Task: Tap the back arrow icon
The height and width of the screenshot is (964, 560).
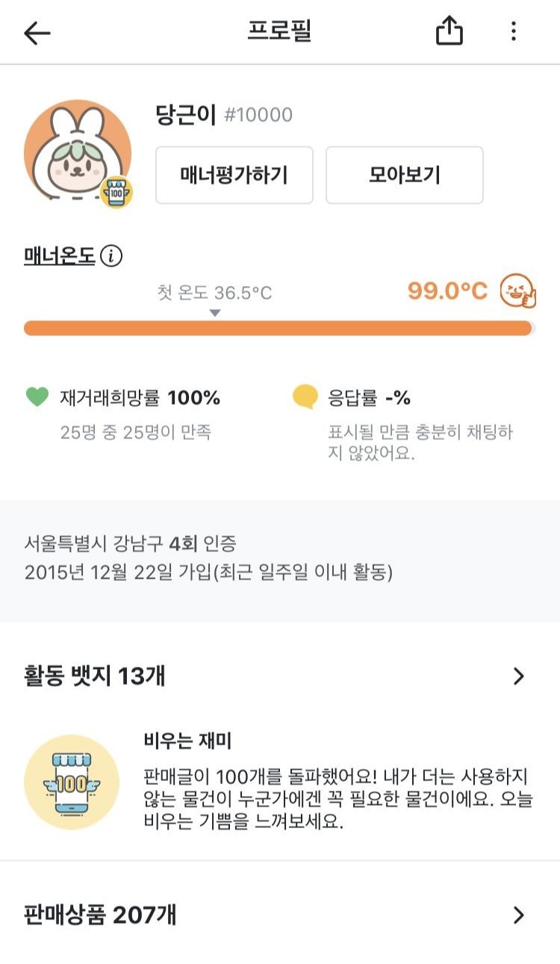Action: pyautogui.click(x=37, y=32)
